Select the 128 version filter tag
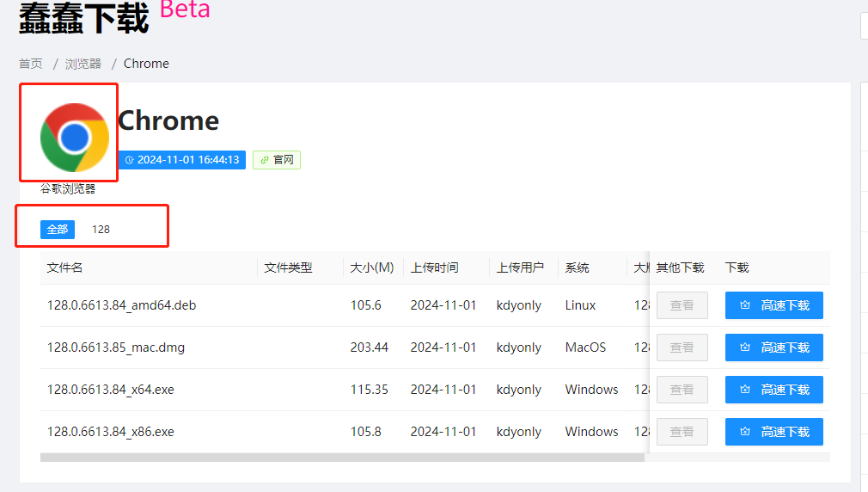Image resolution: width=868 pixels, height=492 pixels. tap(101, 230)
